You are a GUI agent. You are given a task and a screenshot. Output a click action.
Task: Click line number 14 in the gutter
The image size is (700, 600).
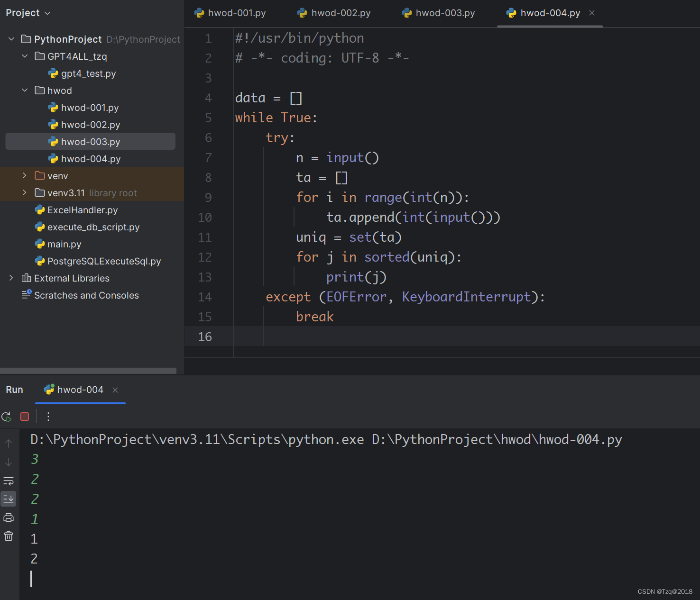pyautogui.click(x=205, y=297)
